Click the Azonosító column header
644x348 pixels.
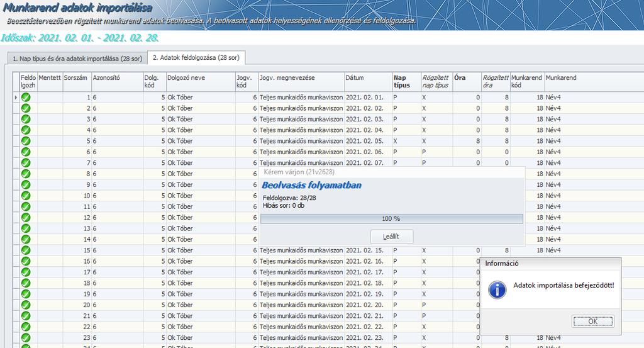tap(117, 81)
